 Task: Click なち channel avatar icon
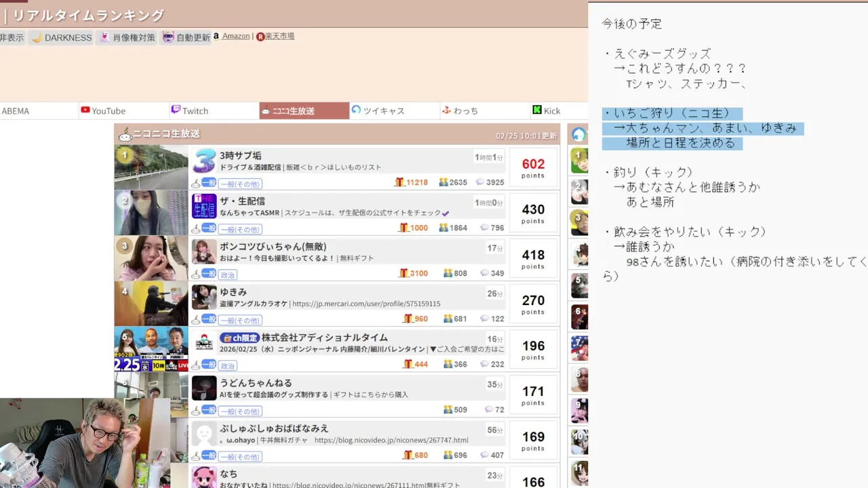[x=204, y=477]
